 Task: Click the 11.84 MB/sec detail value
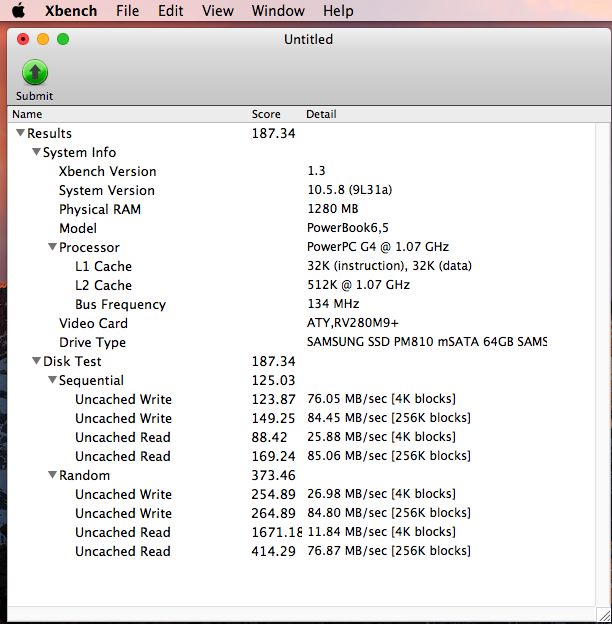tap(381, 532)
